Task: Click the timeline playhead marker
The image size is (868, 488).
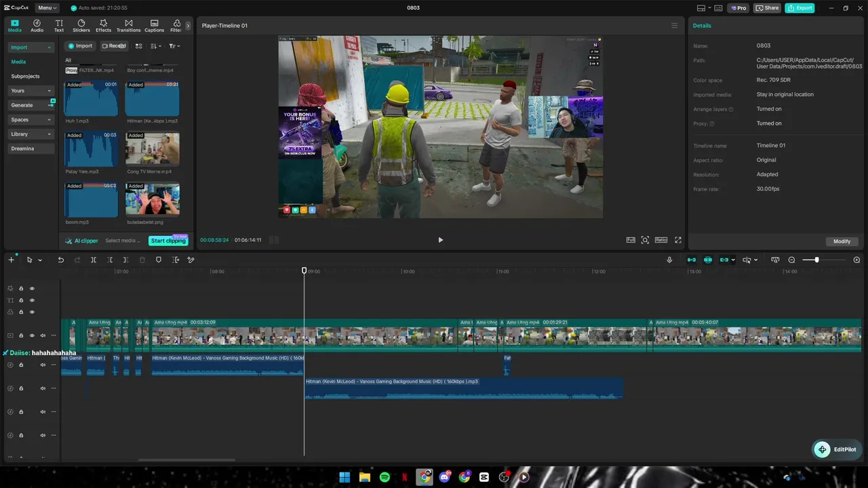Action: pos(304,270)
